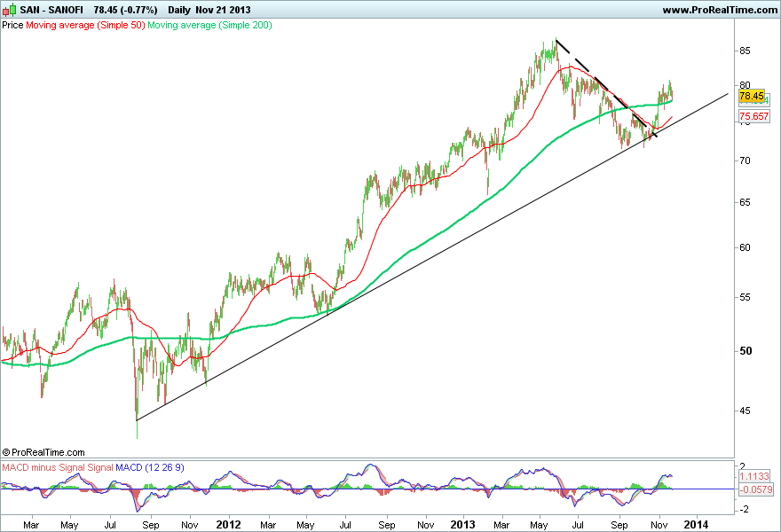Click the candlestick chart icon beside SAN
The image size is (781, 532).
pos(9,10)
